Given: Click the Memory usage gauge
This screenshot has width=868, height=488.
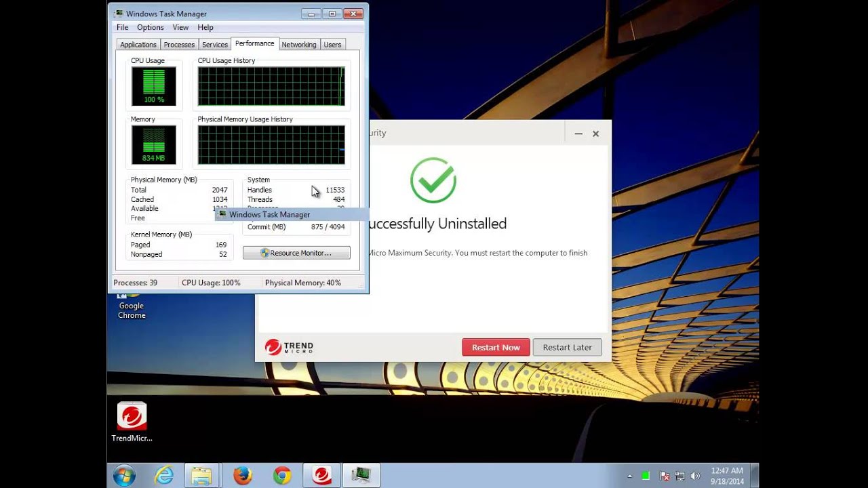Looking at the screenshot, I should [154, 145].
